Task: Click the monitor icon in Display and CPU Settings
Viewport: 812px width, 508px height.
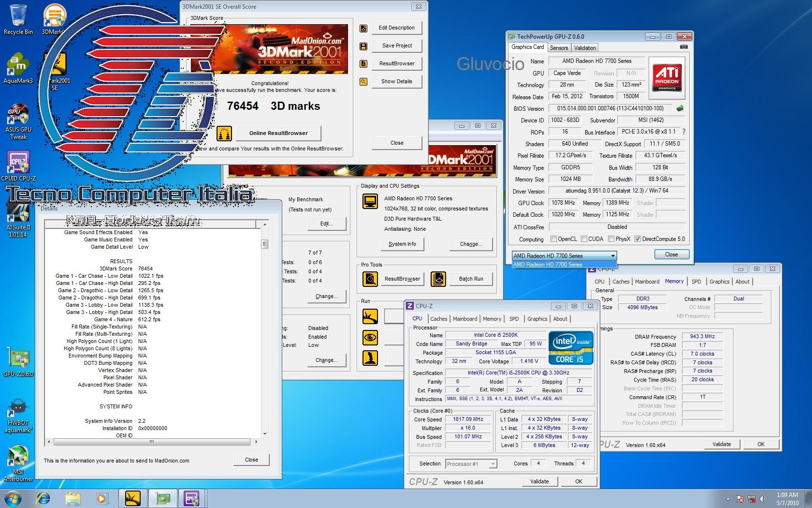Action: [370, 201]
